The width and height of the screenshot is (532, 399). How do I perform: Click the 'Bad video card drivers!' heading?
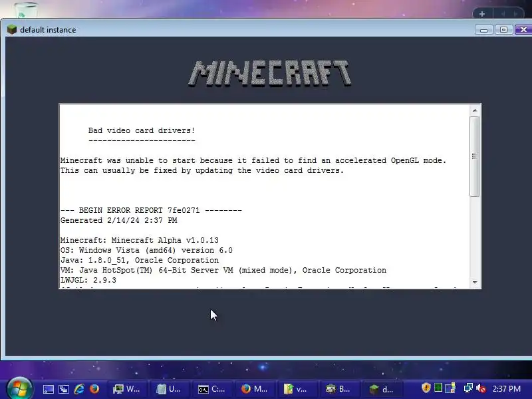[142, 130]
